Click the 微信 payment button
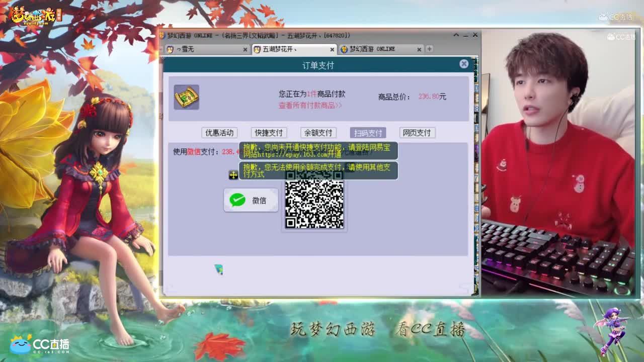This screenshot has width=644, height=362. [251, 200]
